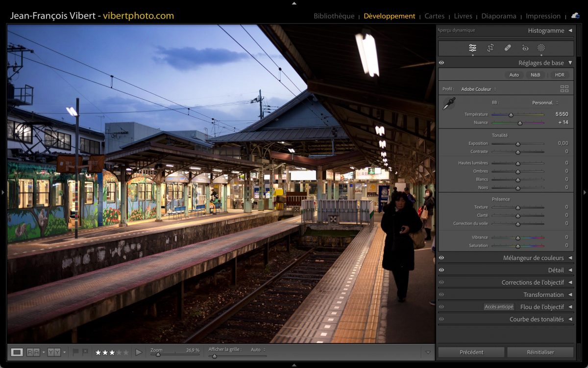This screenshot has width=588, height=368.
Task: Select the Healing bandage tool
Action: point(508,48)
